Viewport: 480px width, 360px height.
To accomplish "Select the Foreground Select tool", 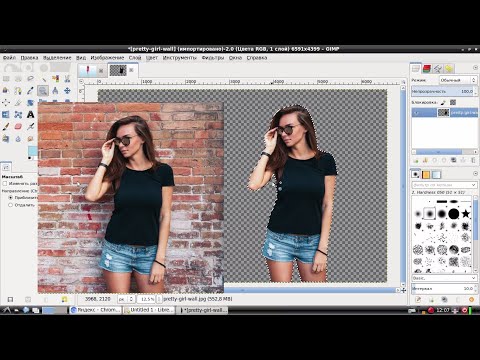I will (6, 91).
